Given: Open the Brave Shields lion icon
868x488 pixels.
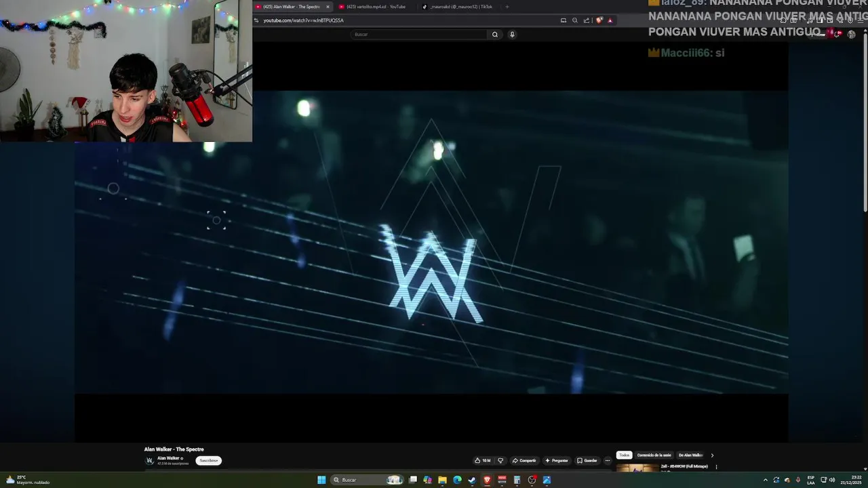Looking at the screenshot, I should click(x=599, y=20).
